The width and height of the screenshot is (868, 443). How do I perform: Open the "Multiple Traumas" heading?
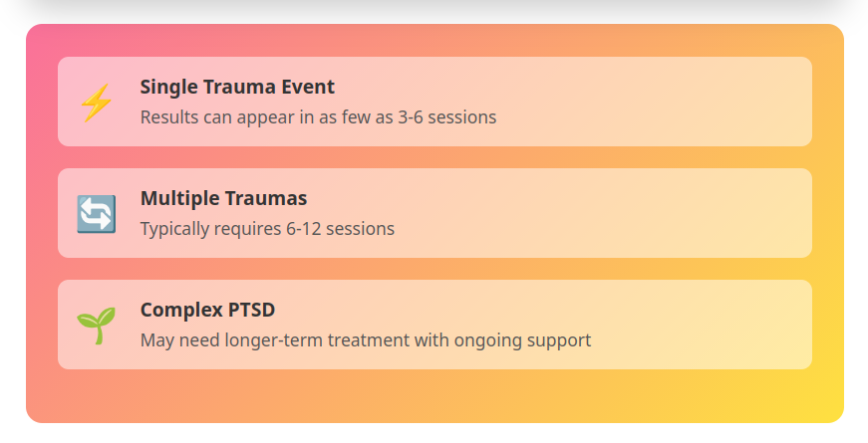coord(223,198)
